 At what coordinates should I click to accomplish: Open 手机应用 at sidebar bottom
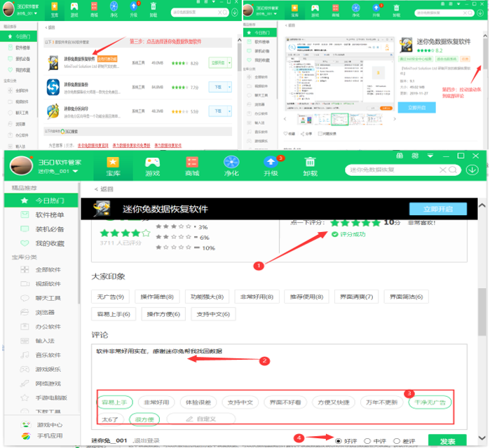42,435
